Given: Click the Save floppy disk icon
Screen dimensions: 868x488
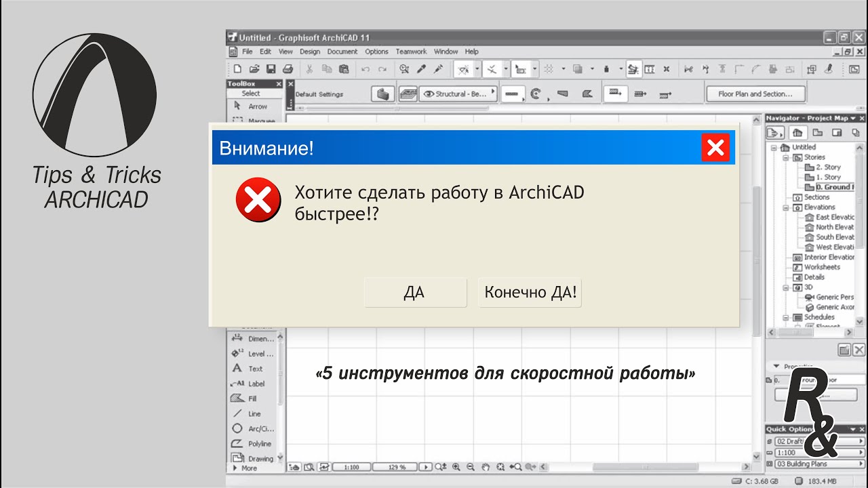Looking at the screenshot, I should click(x=271, y=68).
